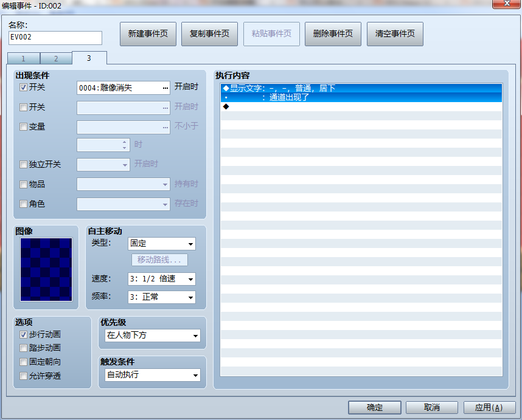Enable the 独立开关 condition checkbox
The image size is (522, 420).
(x=23, y=164)
